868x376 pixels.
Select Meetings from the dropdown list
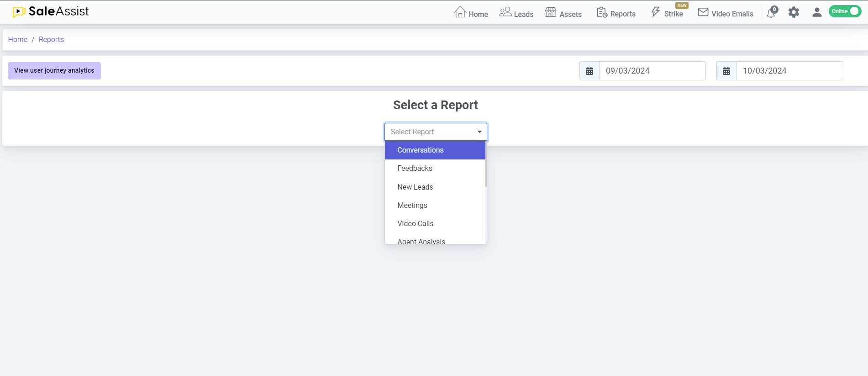pos(412,205)
